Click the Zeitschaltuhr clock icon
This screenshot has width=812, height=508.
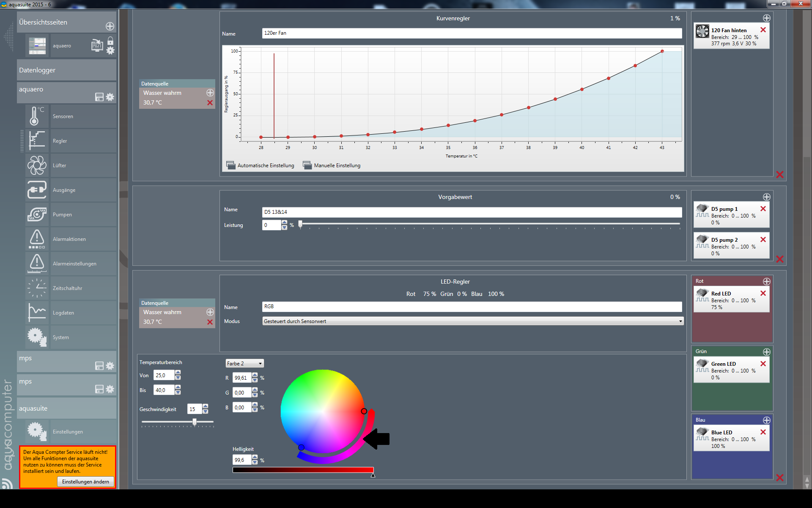pyautogui.click(x=37, y=288)
